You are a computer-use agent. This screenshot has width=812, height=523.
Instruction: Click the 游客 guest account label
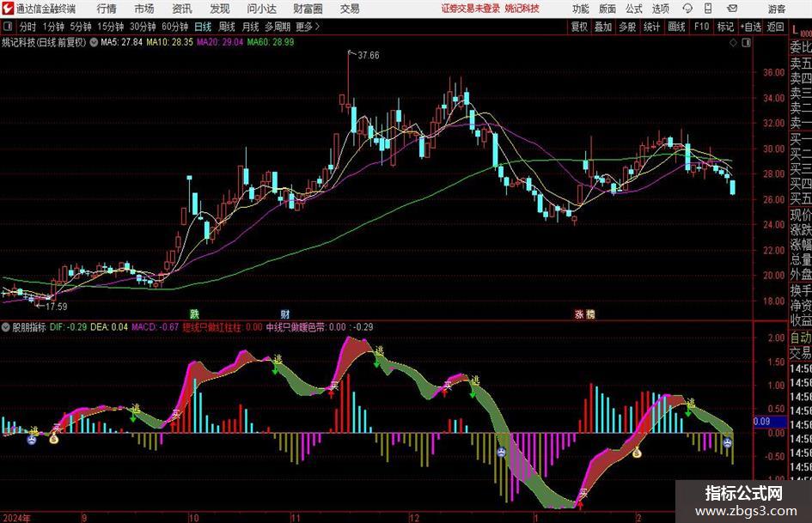coord(776,9)
